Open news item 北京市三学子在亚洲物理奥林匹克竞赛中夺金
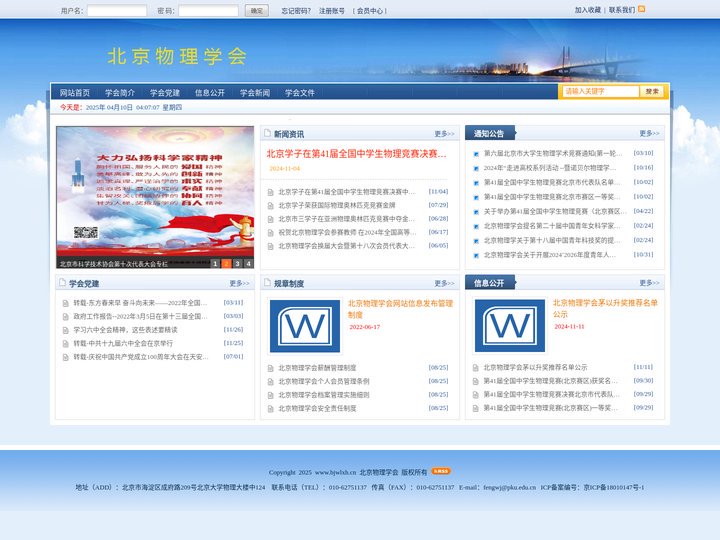Image resolution: width=720 pixels, height=540 pixels. 346,219
